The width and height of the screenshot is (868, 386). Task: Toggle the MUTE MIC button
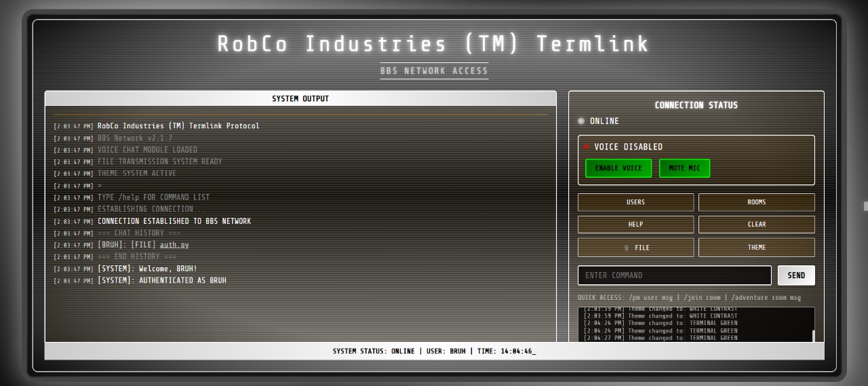click(x=684, y=168)
